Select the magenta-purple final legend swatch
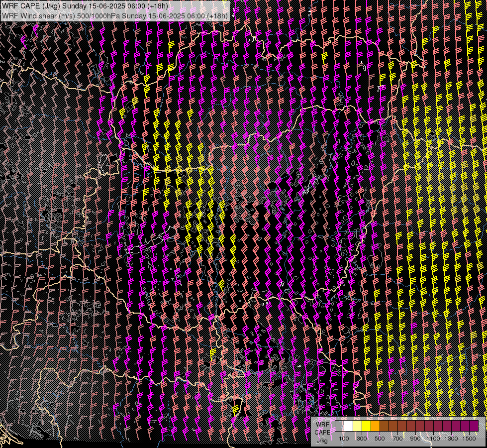Screen dimensions: 487x448 [474, 426]
